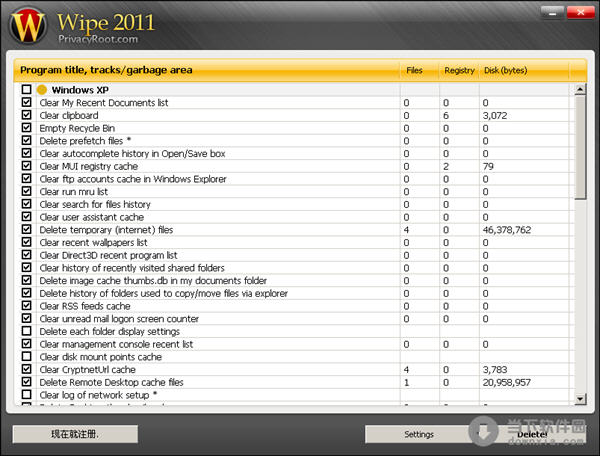
Task: Open the Settings button
Action: tap(419, 434)
